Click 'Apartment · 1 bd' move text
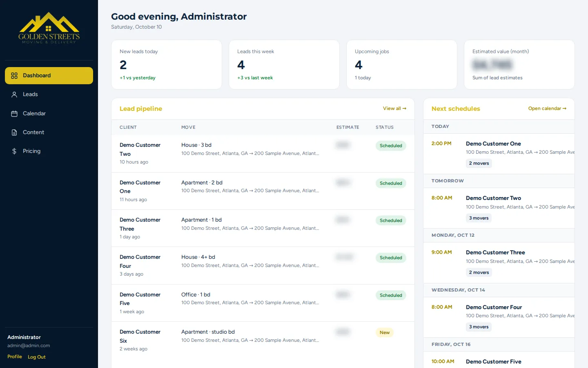Screen dimensions: 588x368 [x=201, y=220]
